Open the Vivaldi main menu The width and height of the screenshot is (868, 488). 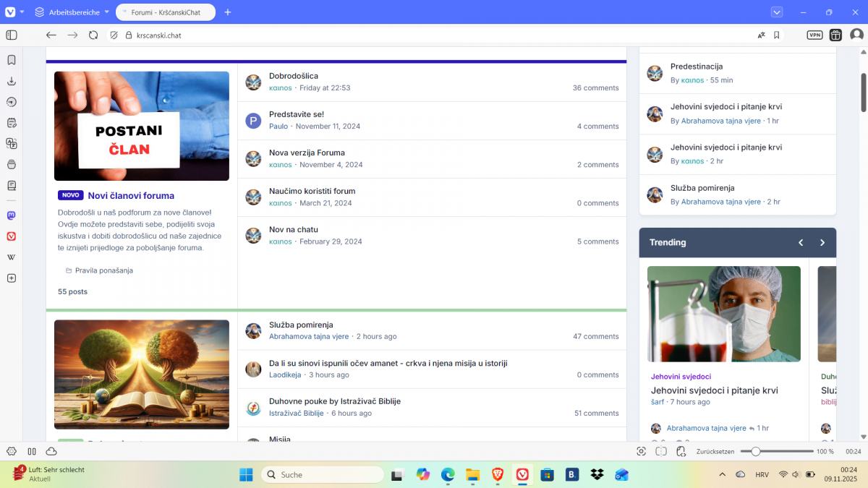tap(10, 12)
